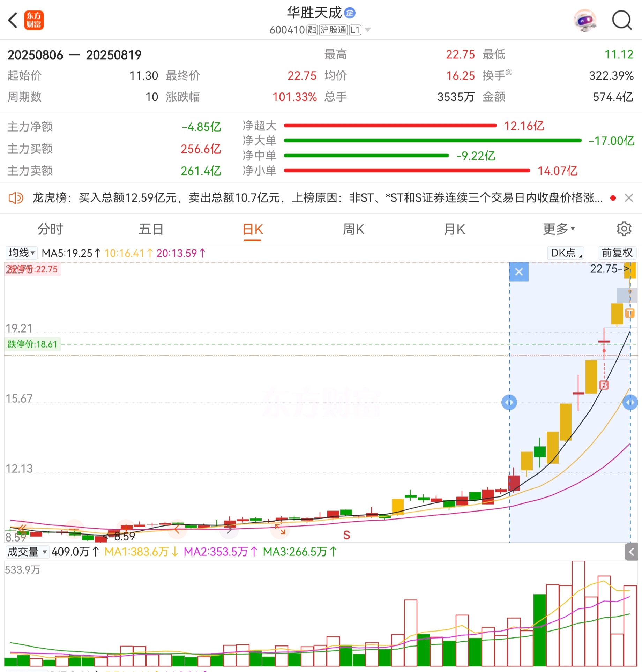The image size is (642, 672).
Task: Tap the 跌停价:18.61 label
Action: click(x=32, y=344)
